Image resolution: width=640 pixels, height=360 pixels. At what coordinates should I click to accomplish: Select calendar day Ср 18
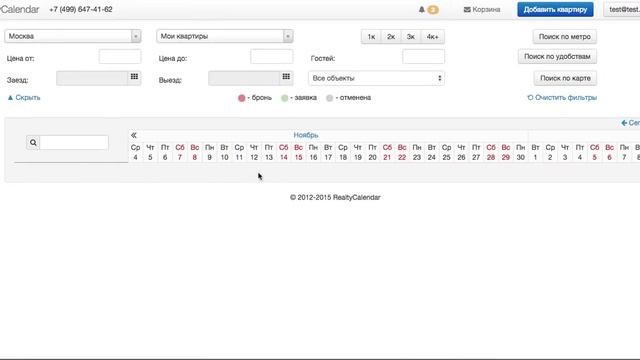click(343, 152)
